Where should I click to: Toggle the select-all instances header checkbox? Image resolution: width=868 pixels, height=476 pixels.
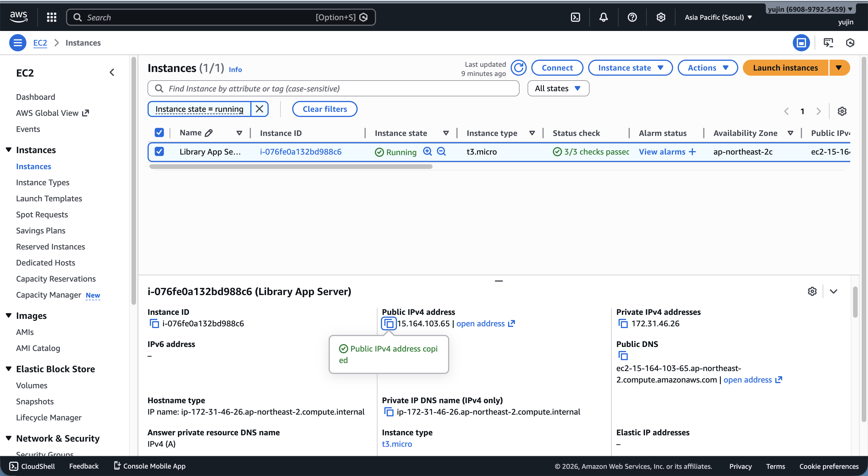[x=159, y=133]
